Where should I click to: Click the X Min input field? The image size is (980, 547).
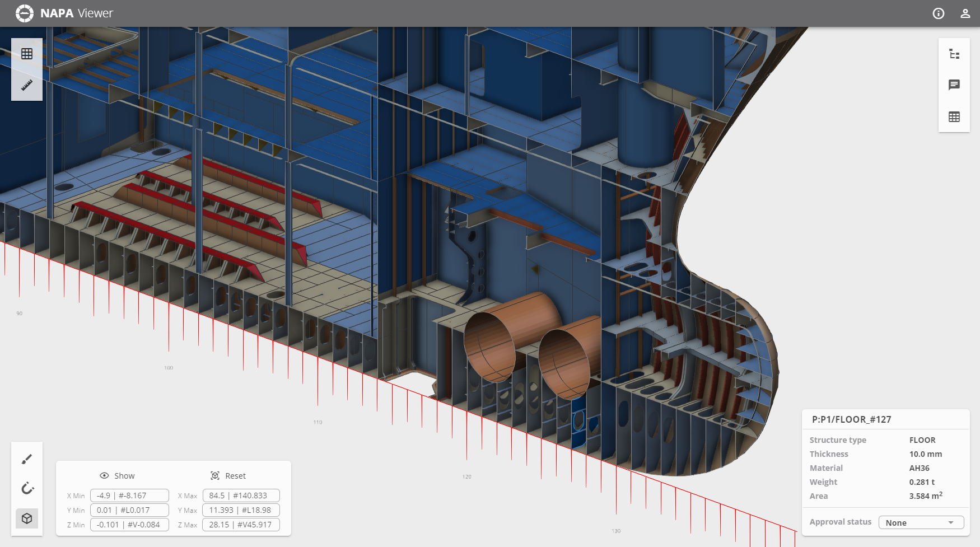coord(129,495)
